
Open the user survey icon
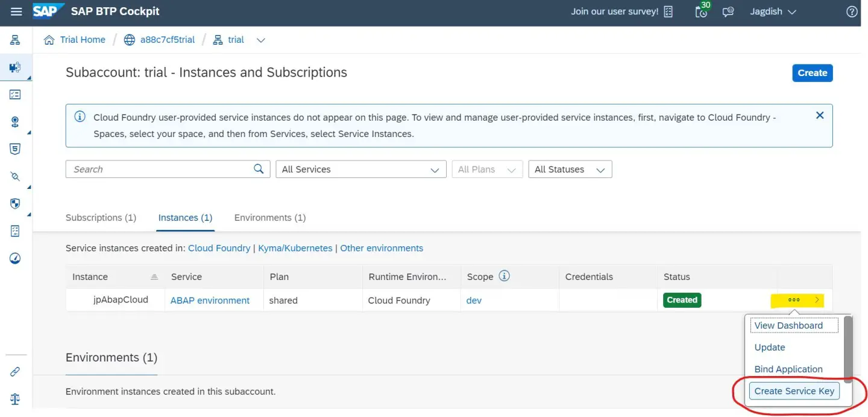pyautogui.click(x=668, y=11)
